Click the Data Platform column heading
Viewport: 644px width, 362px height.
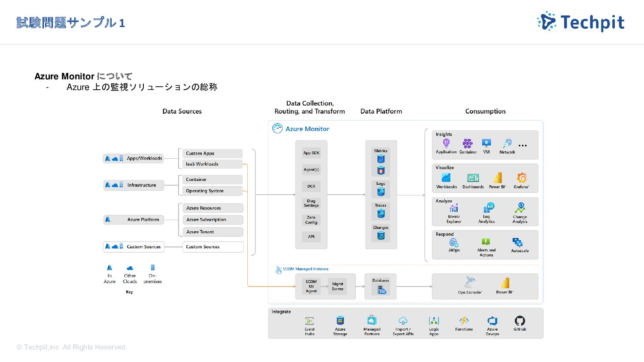point(381,111)
